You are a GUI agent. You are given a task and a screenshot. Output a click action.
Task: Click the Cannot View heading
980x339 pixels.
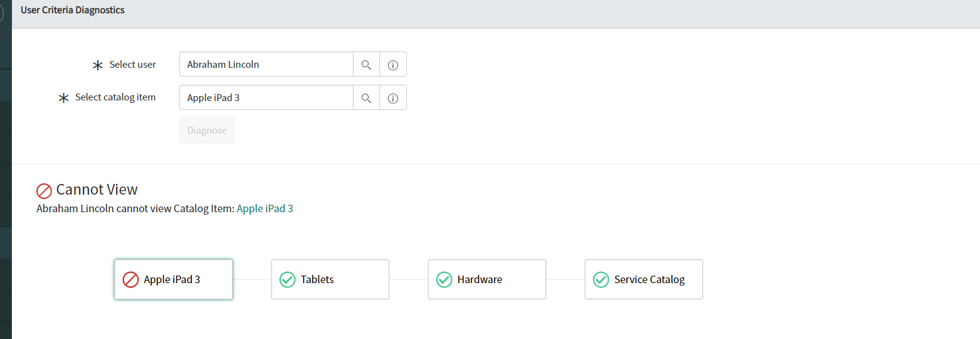(97, 190)
